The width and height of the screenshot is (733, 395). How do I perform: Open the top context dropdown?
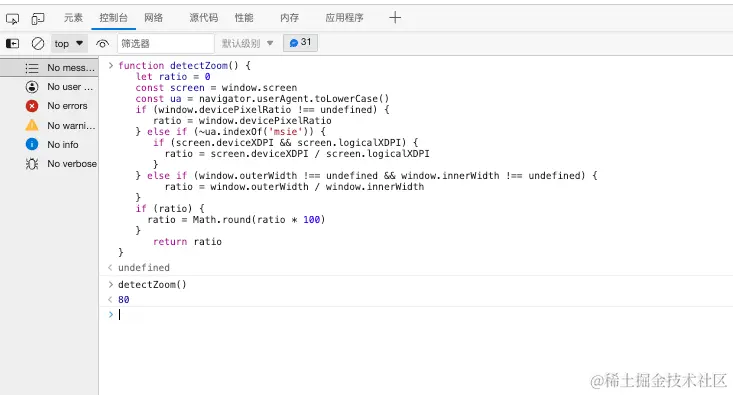pos(69,43)
